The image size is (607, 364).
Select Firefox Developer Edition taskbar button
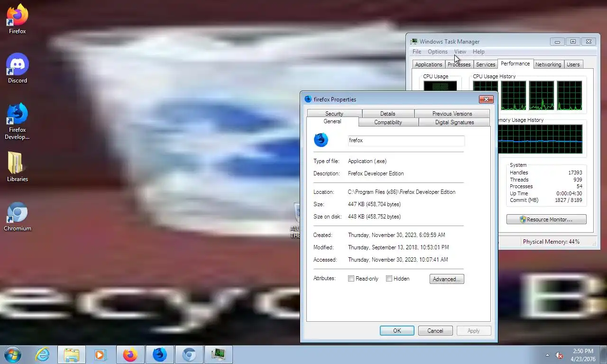(159, 355)
